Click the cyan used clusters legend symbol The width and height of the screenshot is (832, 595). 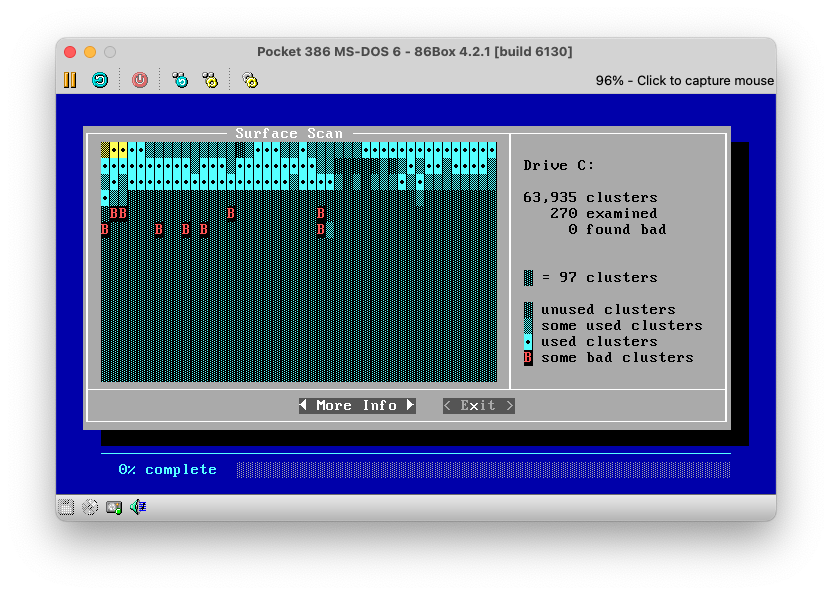click(528, 341)
